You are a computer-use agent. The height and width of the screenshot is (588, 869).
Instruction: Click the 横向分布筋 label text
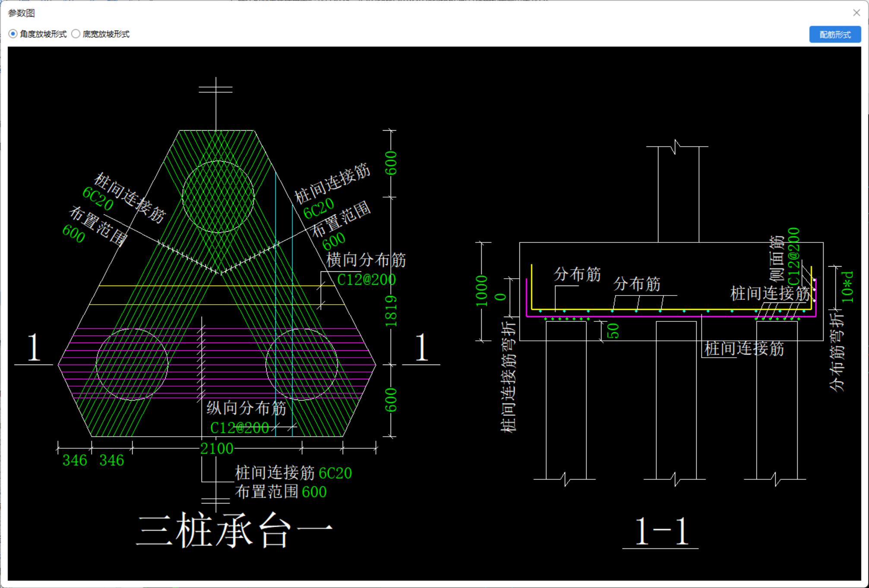pos(366,260)
